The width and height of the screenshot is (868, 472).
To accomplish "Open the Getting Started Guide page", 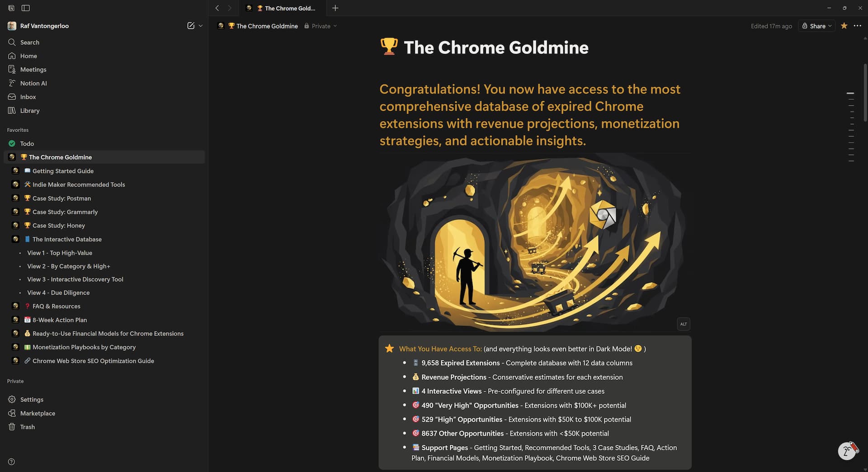I will click(63, 171).
